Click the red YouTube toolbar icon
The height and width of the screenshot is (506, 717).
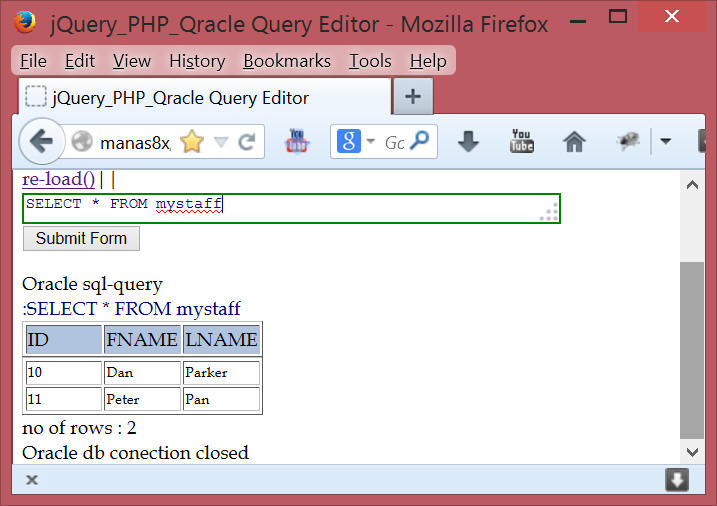point(297,142)
